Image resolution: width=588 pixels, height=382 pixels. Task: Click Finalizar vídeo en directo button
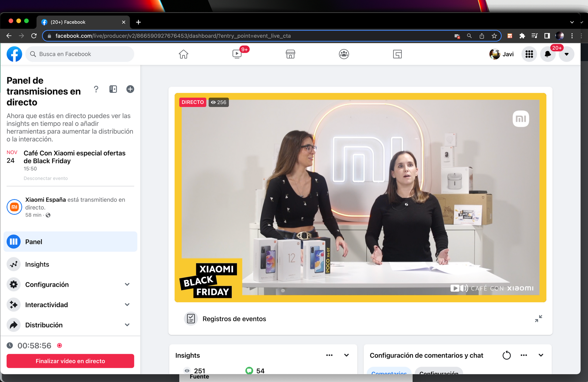point(70,361)
